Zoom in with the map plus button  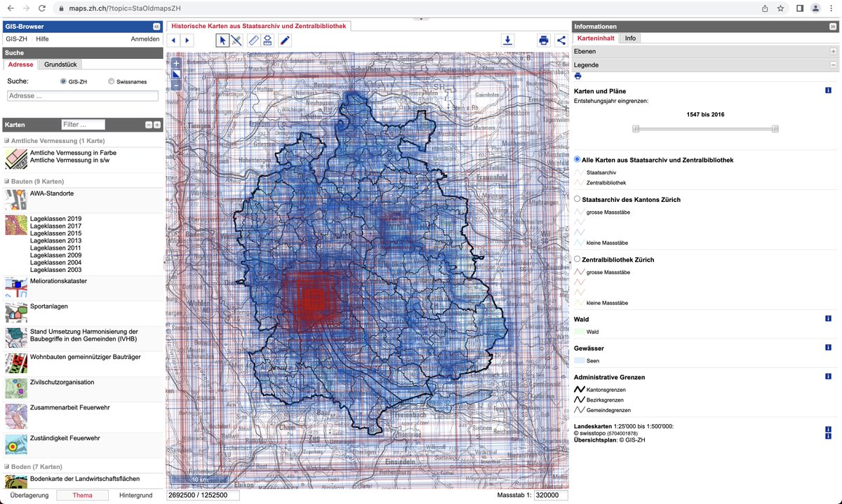click(176, 62)
